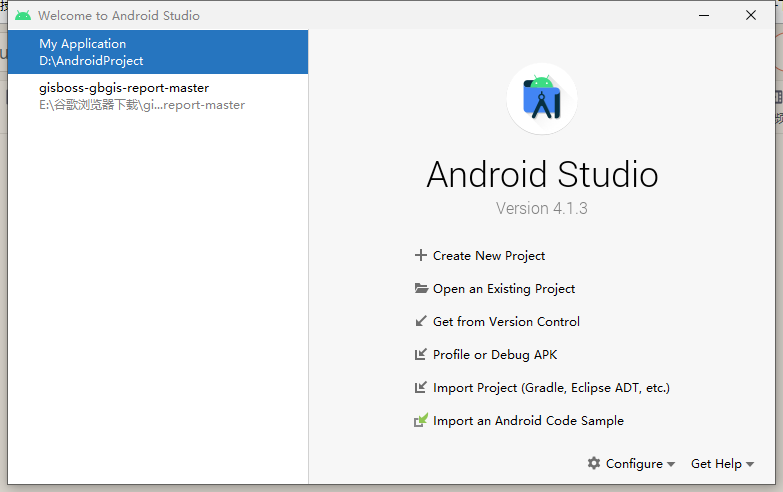Click the green Android icon in the title bar

point(23,15)
